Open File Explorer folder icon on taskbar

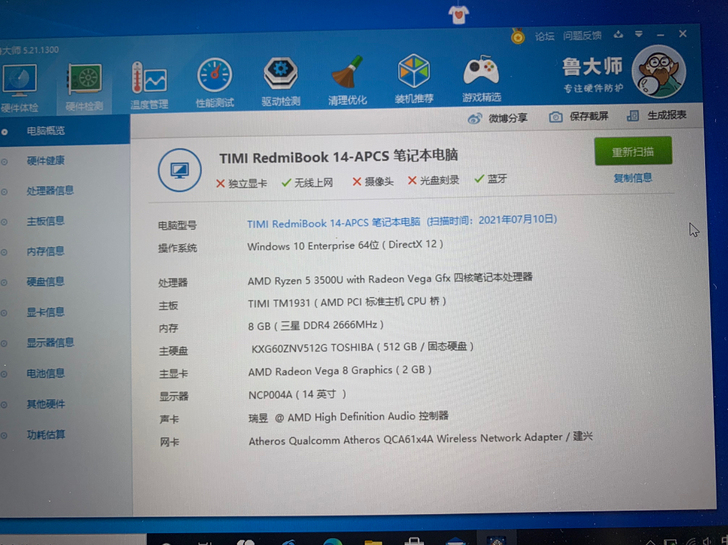[x=373, y=541]
